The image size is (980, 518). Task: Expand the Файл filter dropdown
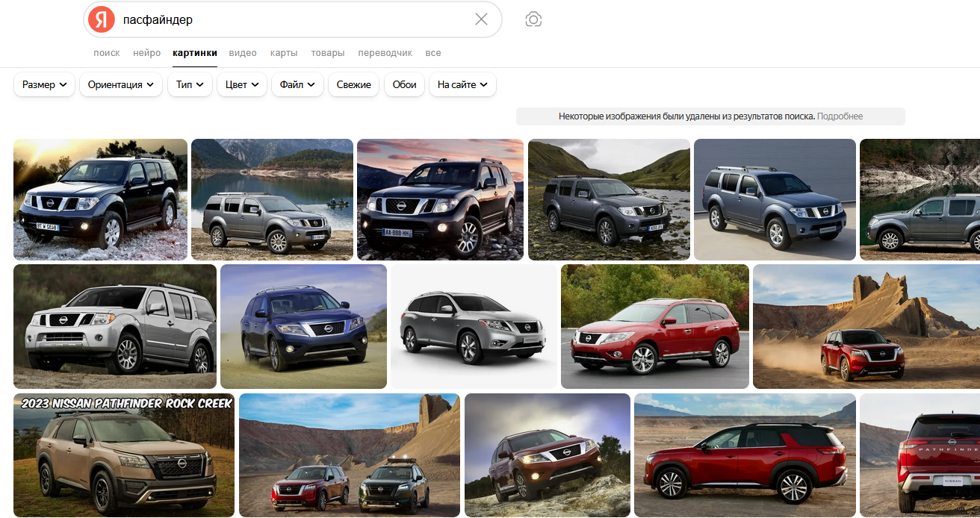297,85
